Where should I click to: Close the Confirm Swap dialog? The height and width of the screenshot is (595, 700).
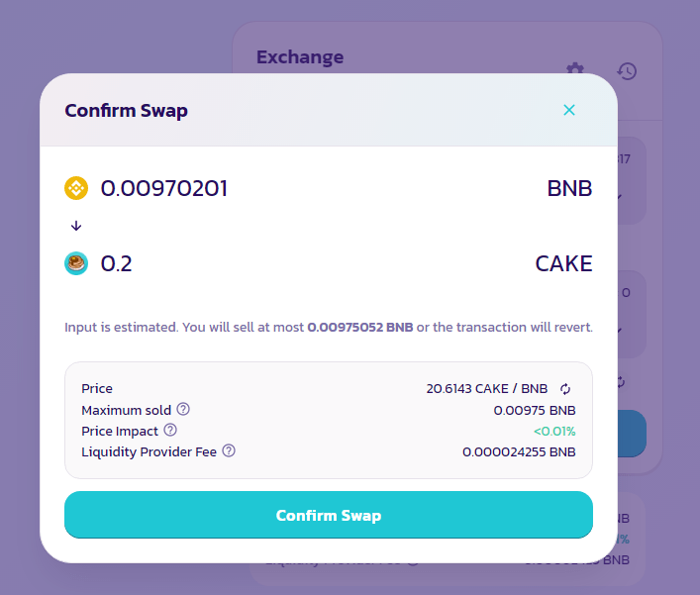pos(569,110)
